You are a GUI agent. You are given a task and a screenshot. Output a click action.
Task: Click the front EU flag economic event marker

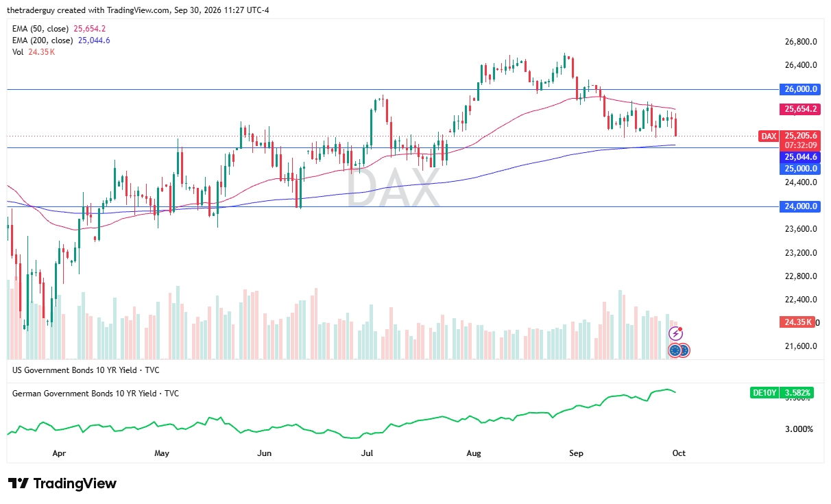coord(675,350)
